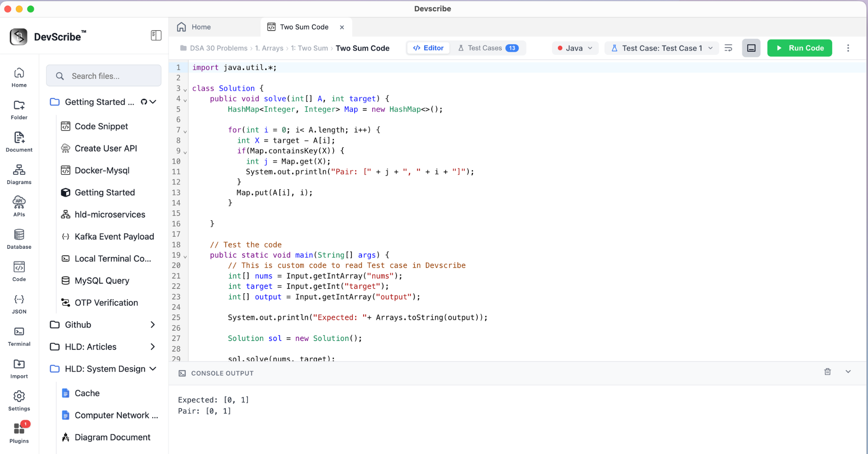This screenshot has height=454, width=868.
Task: Go to 1. Arrays breadcrumb
Action: (269, 48)
